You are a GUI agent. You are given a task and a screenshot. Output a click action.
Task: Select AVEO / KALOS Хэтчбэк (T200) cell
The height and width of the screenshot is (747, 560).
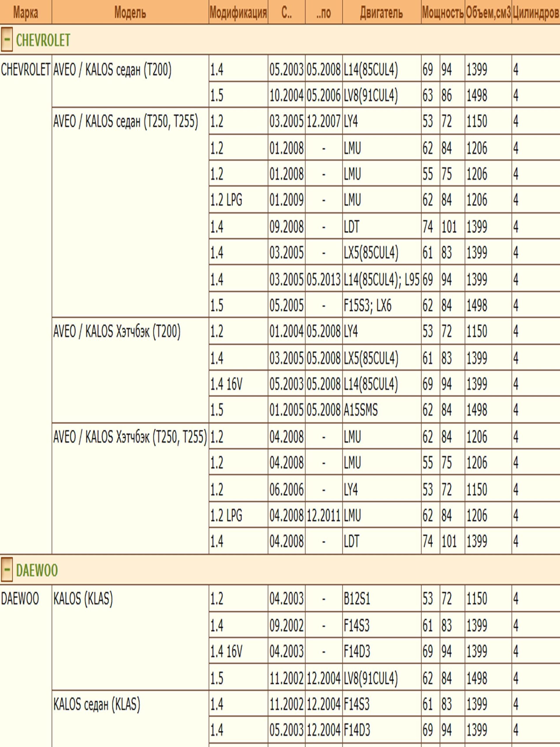117,331
